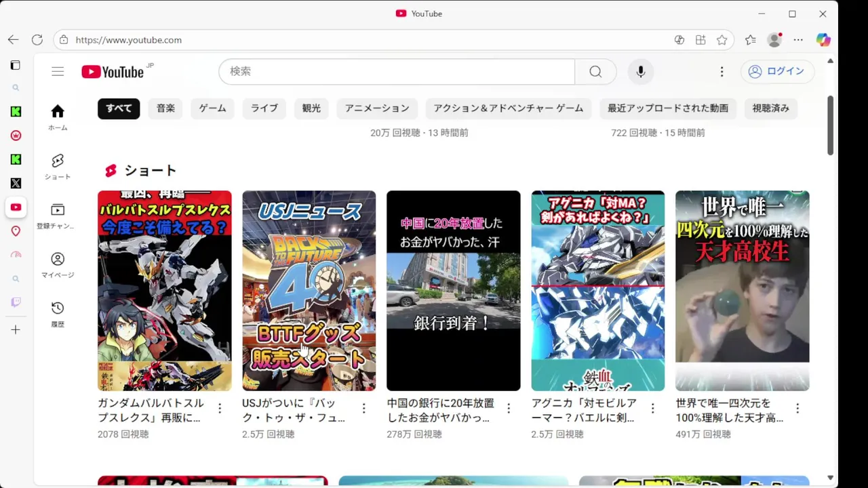
Task: Reload the page with the refresh icon
Action: point(37,40)
